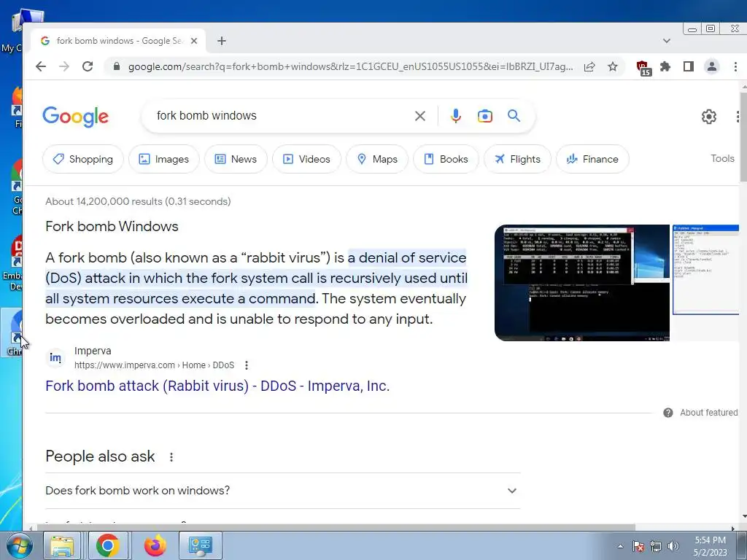This screenshot has height=560, width=747.
Task: Switch to Books results
Action: (446, 159)
